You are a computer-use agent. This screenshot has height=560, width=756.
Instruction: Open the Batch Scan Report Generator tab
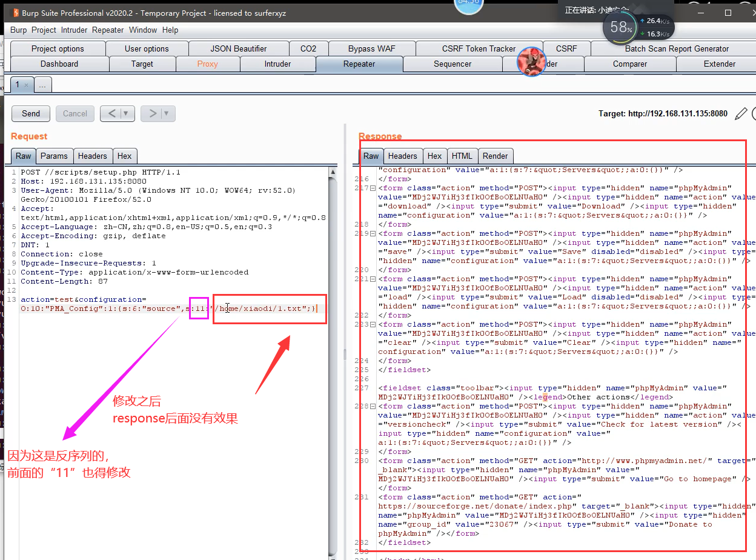(677, 48)
